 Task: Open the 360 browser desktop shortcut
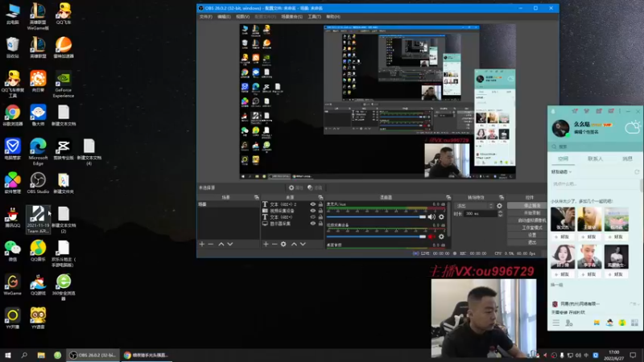(x=64, y=287)
